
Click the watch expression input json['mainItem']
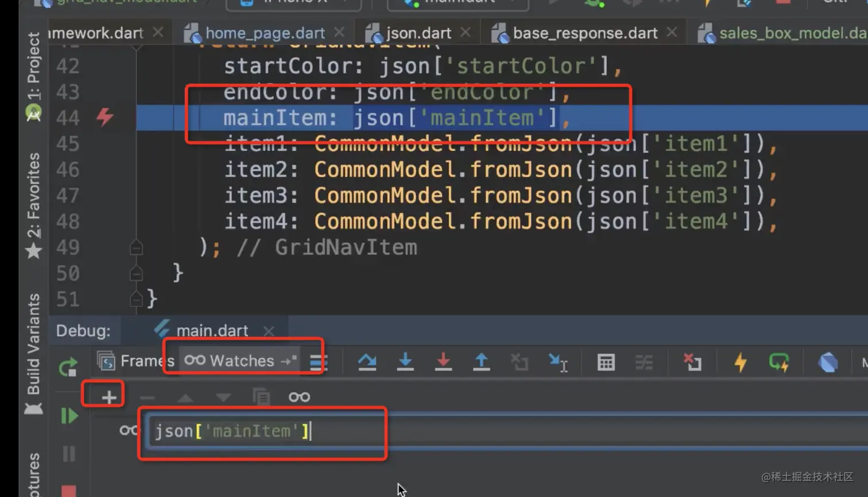pos(505,431)
